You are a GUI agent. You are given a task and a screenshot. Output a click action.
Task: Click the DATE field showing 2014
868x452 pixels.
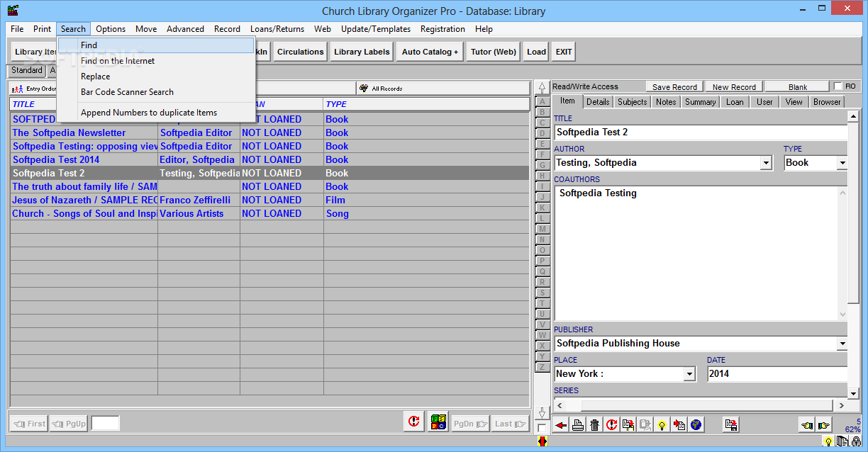coord(777,374)
